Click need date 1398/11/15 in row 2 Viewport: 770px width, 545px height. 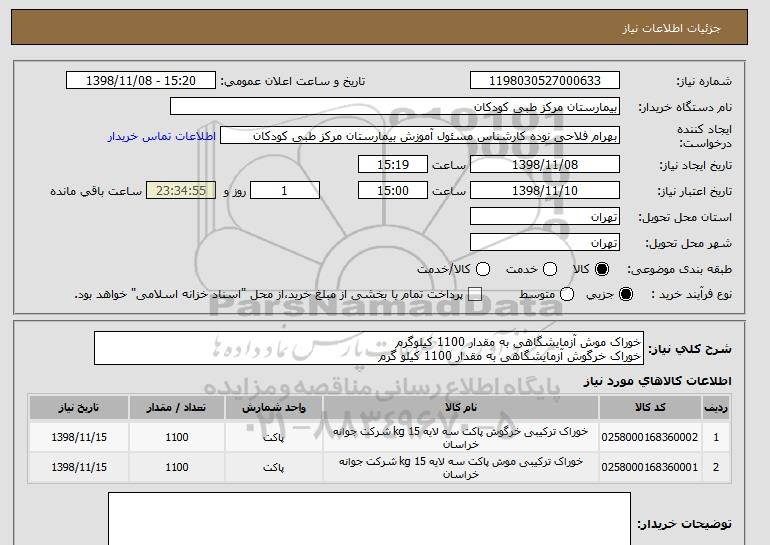[79, 467]
